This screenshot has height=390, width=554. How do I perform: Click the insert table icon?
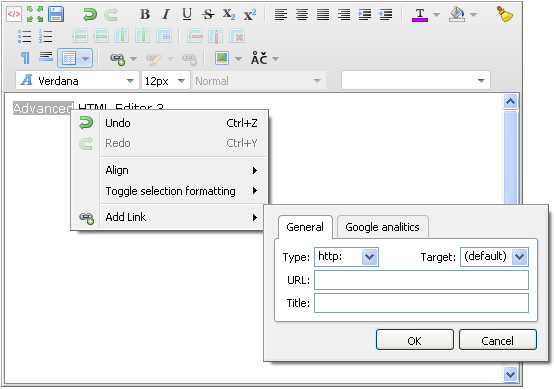pyautogui.click(x=69, y=58)
